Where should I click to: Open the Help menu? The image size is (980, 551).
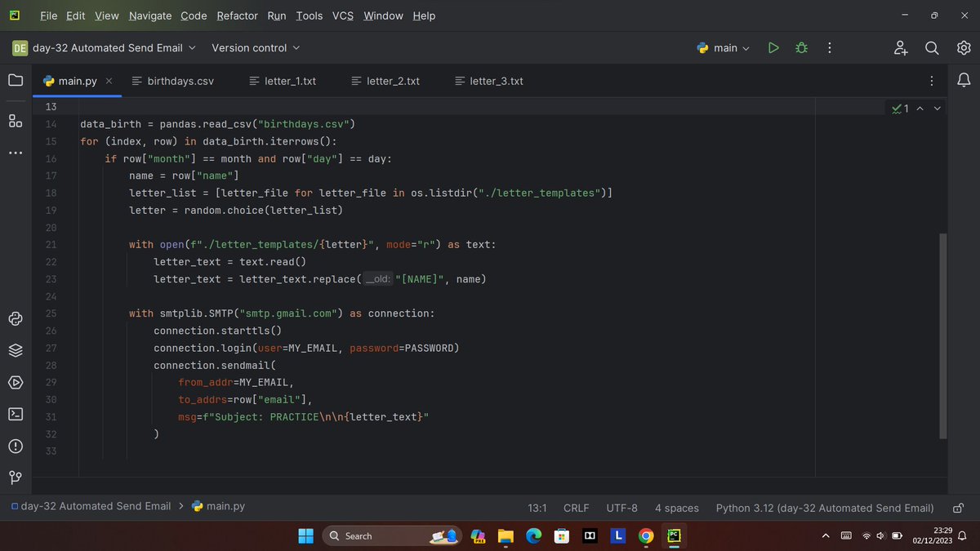click(424, 16)
